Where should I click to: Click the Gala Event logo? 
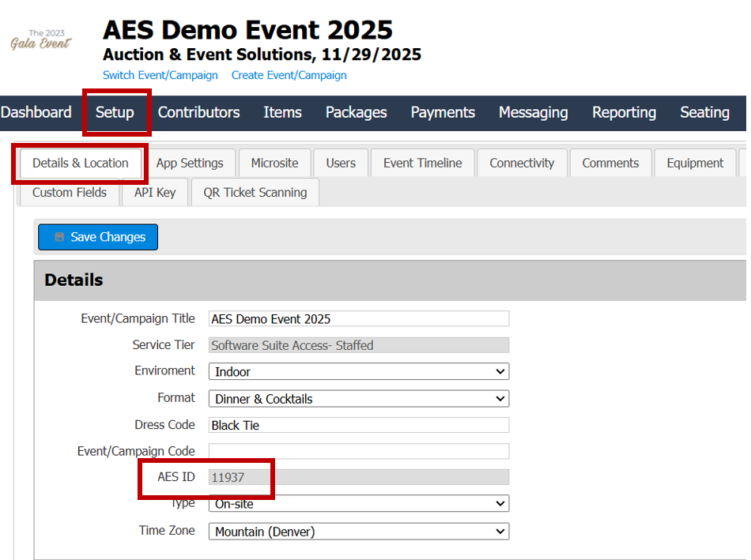click(40, 39)
